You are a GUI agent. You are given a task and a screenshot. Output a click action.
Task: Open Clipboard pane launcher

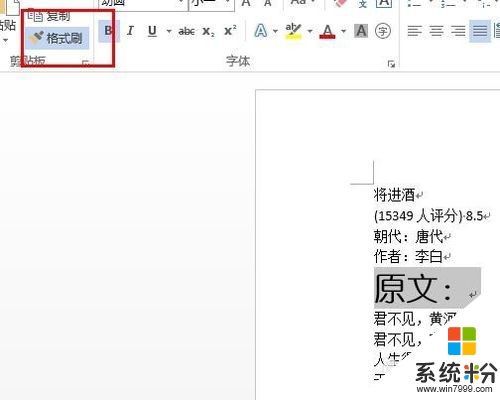point(86,63)
